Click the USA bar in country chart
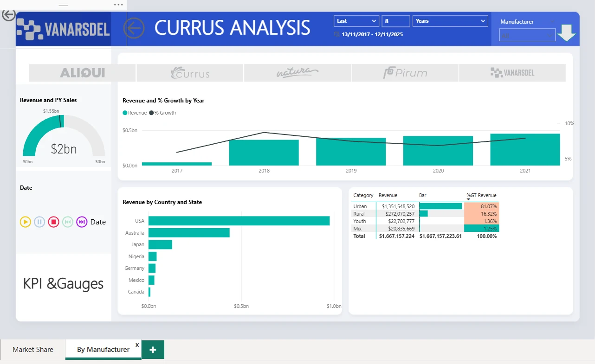 (x=239, y=221)
